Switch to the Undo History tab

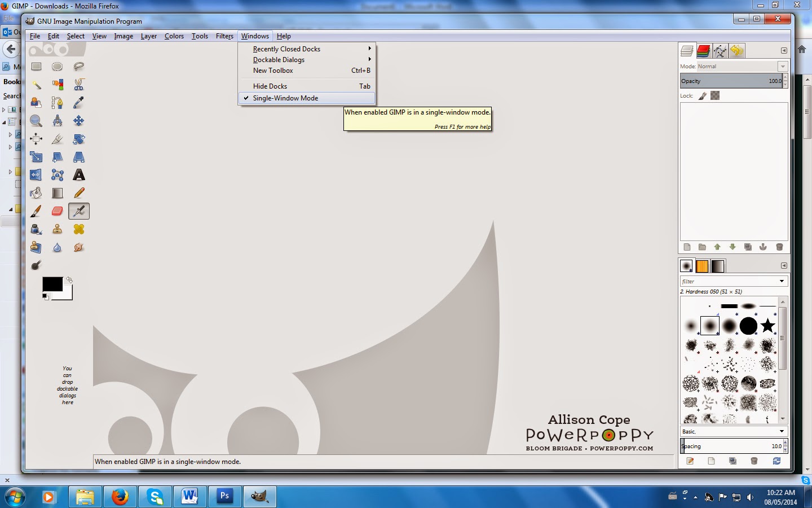pyautogui.click(x=737, y=51)
